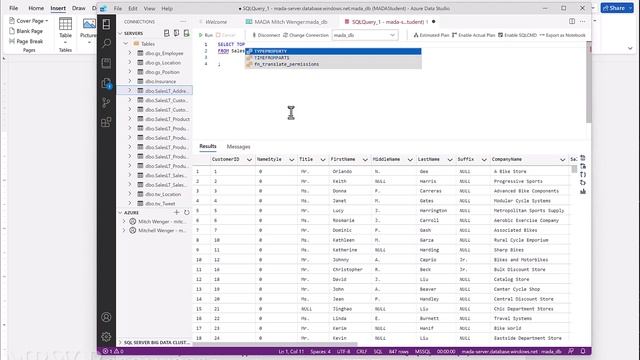Click New Server Group icon in Servers header

(176, 33)
